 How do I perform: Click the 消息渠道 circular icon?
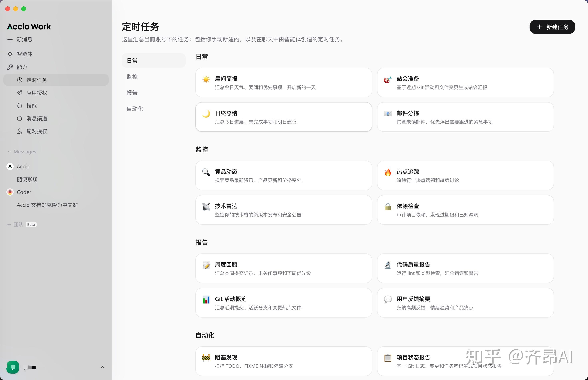coord(19,119)
